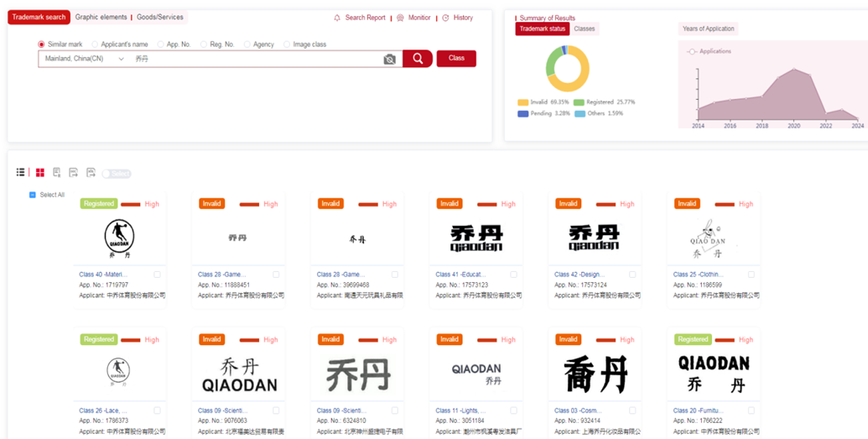The image size is (868, 439).
Task: Click the Invalid yellow legend swatch
Action: (x=522, y=102)
